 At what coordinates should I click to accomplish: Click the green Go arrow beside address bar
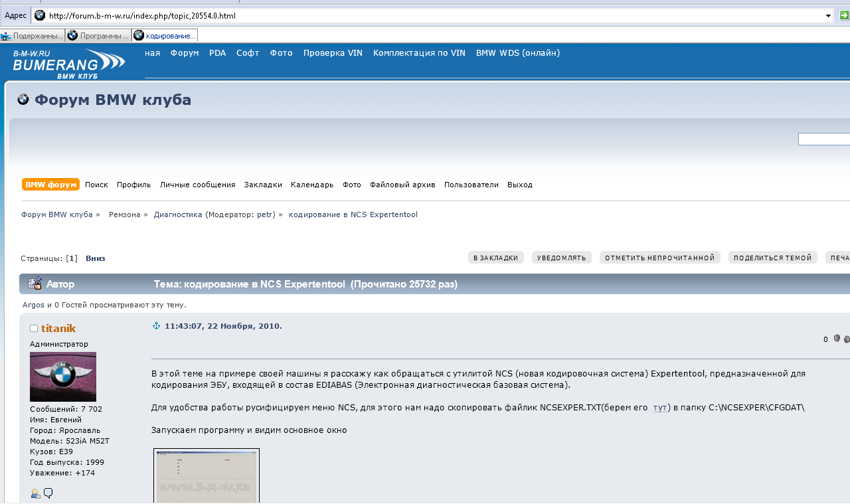pos(844,15)
